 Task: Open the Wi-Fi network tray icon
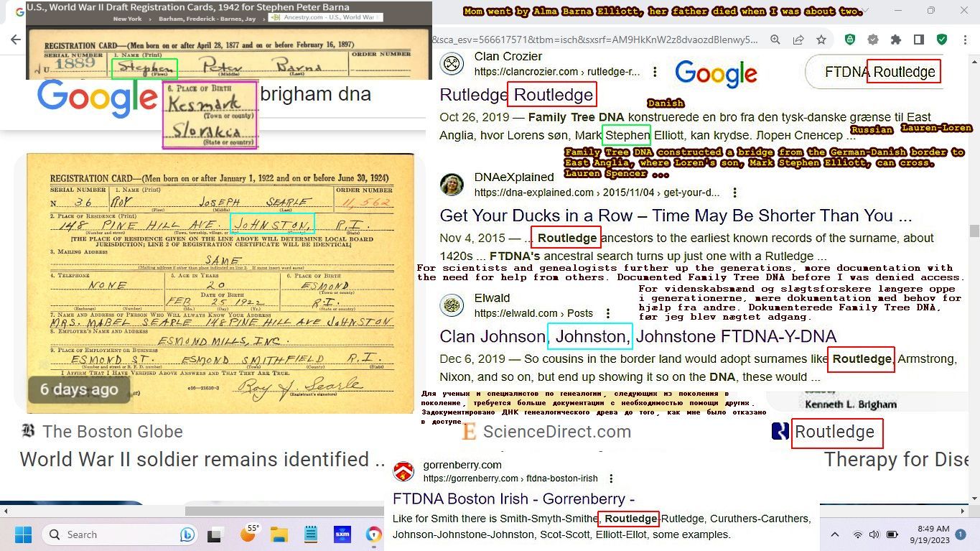point(857,534)
